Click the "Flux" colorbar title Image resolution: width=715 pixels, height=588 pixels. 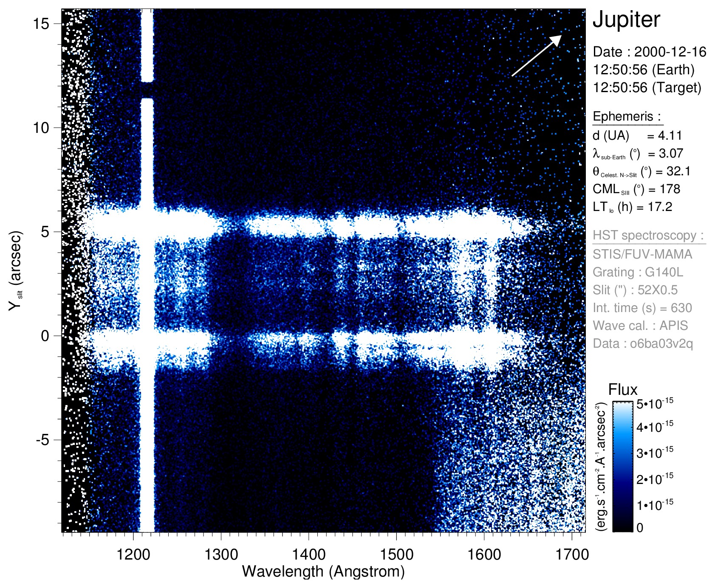pos(623,390)
